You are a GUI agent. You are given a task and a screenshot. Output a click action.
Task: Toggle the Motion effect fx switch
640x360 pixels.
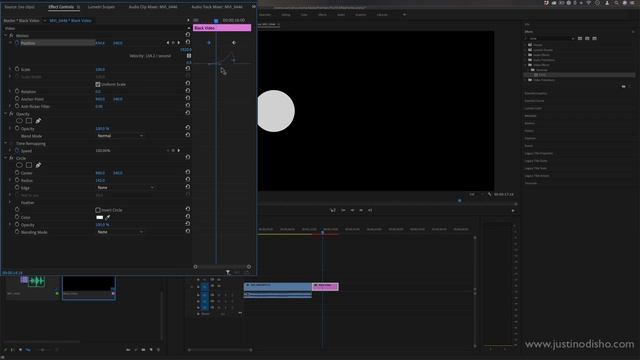point(11,36)
